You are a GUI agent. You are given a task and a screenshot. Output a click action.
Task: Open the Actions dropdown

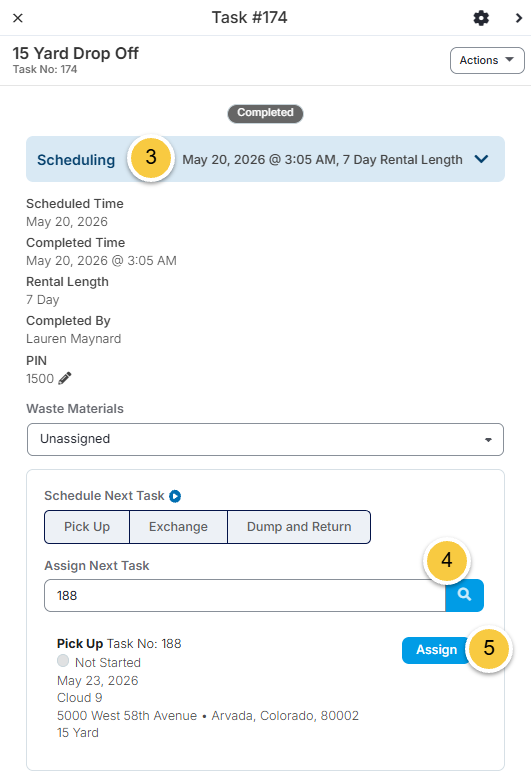point(487,60)
